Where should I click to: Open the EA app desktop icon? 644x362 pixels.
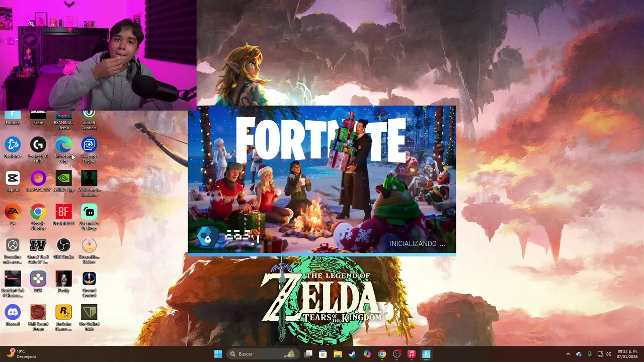[x=13, y=215]
